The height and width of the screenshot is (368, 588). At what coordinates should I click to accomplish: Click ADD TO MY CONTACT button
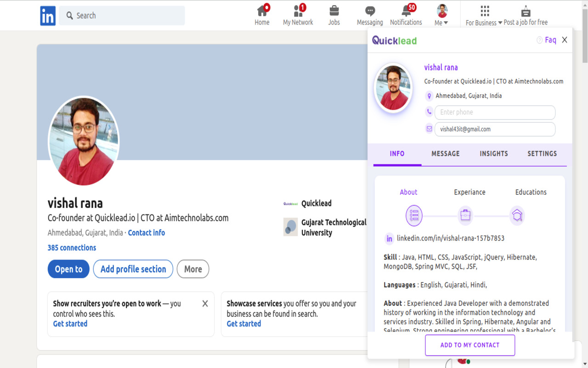coord(470,345)
